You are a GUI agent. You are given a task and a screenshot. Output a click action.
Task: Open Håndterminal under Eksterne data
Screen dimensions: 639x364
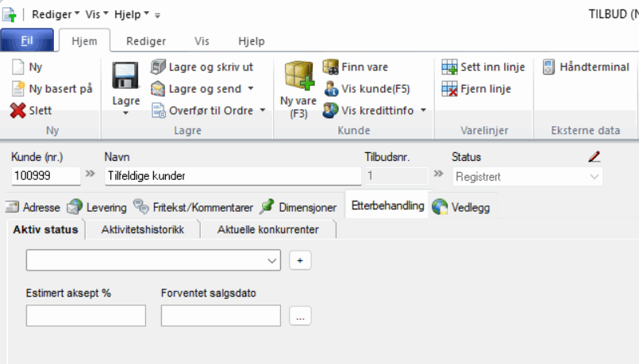(586, 67)
